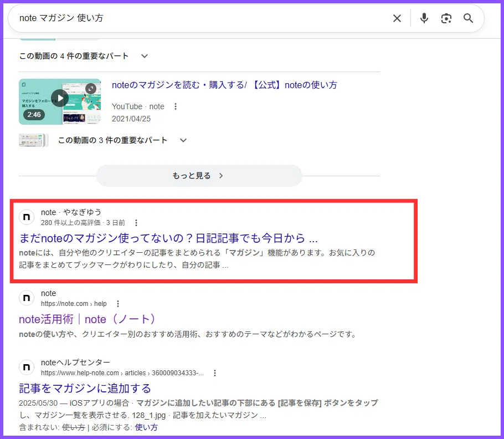This screenshot has width=504, height=439.
Task: Click the note favicon beside 'やなぎゆう'
Action: 27,217
